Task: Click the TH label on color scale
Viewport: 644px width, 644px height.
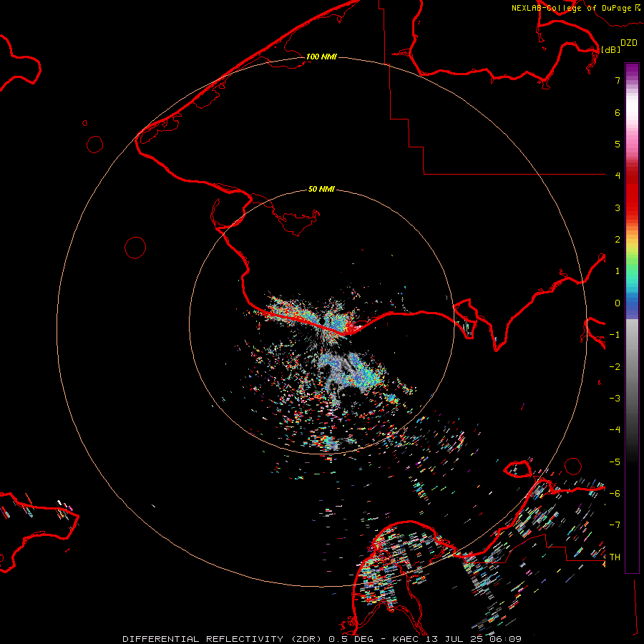Action: click(x=615, y=557)
